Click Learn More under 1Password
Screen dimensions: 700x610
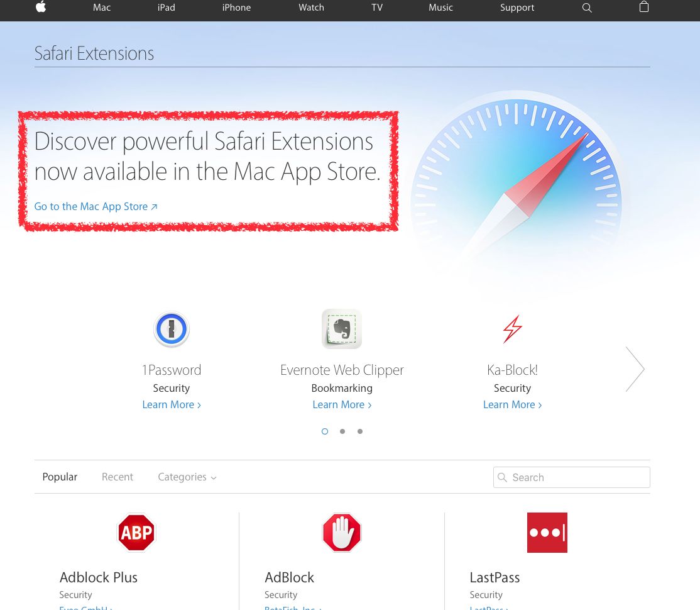[172, 404]
